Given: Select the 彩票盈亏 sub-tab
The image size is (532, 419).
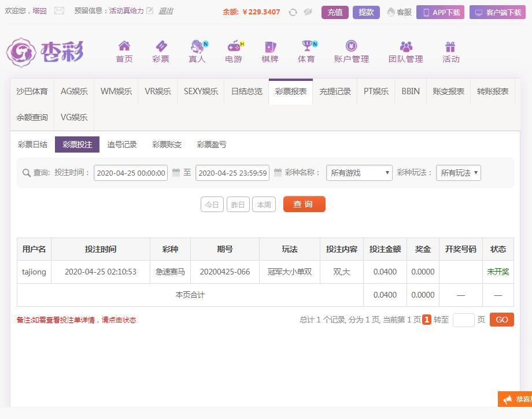Looking at the screenshot, I should coord(212,144).
